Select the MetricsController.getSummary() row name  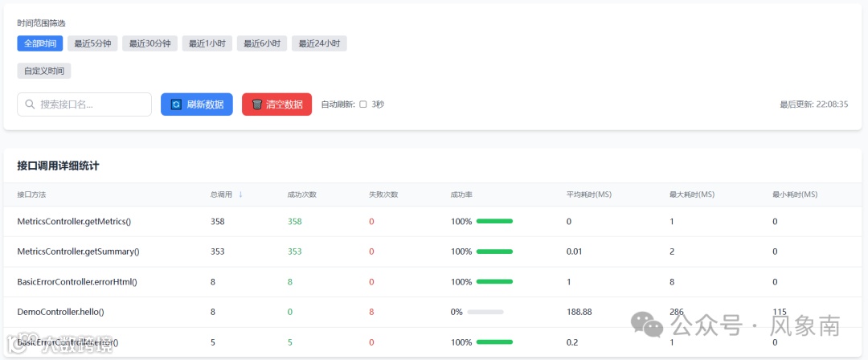point(78,252)
